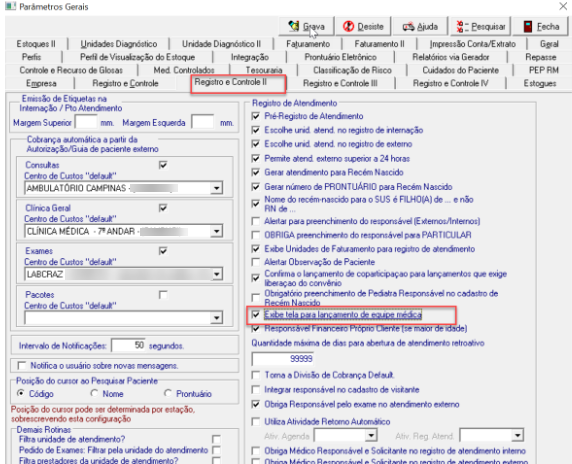Toggle Gerar número de PRONTUÁRIO para Recém Nascido
572x464 pixels.
(256, 187)
